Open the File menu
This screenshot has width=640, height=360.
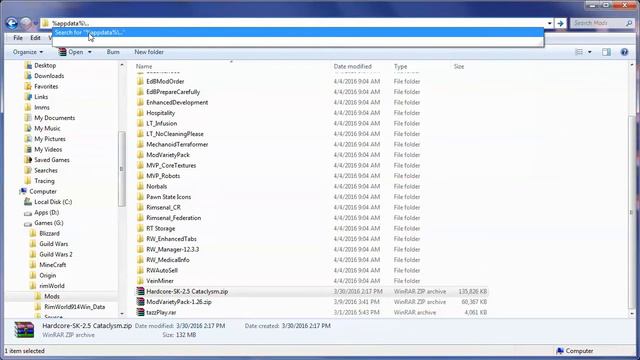coord(18,38)
